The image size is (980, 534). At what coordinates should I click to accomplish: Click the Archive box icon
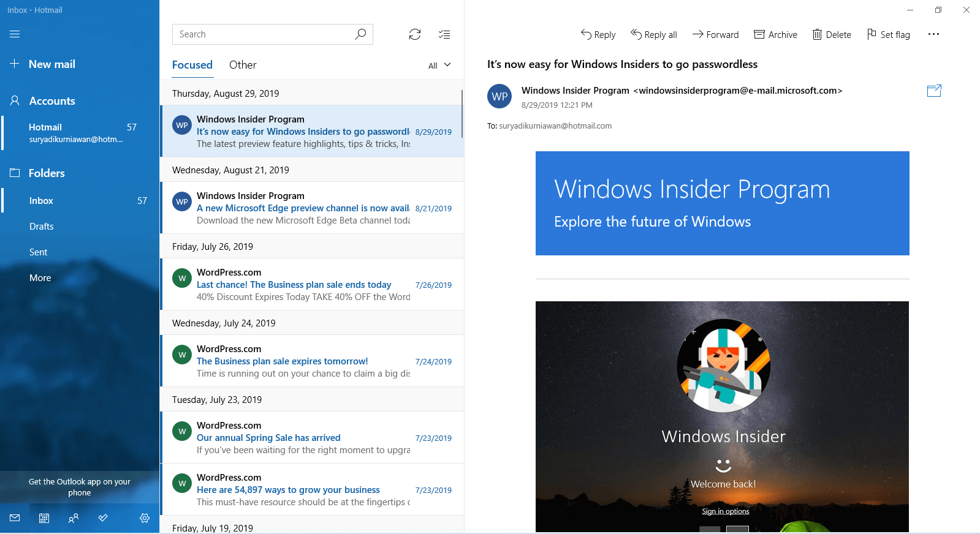click(x=759, y=34)
